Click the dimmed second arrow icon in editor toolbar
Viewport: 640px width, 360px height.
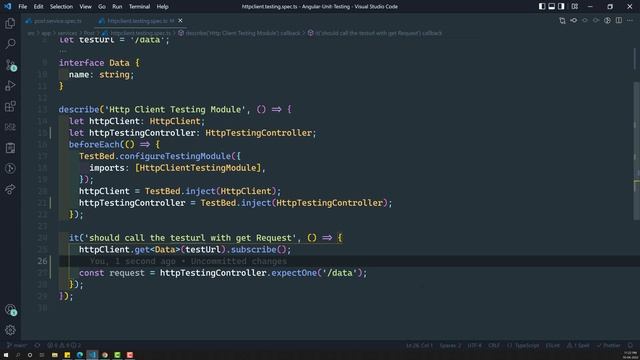596,20
